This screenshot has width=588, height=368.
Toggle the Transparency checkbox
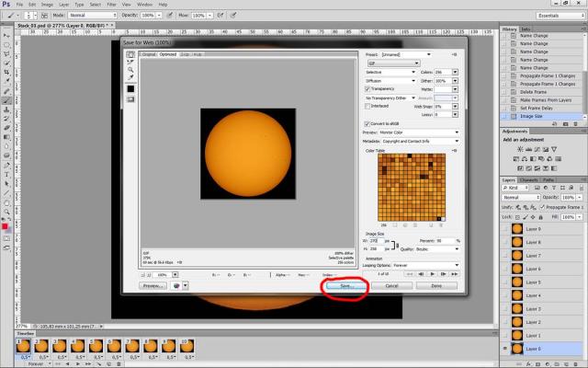tap(367, 88)
